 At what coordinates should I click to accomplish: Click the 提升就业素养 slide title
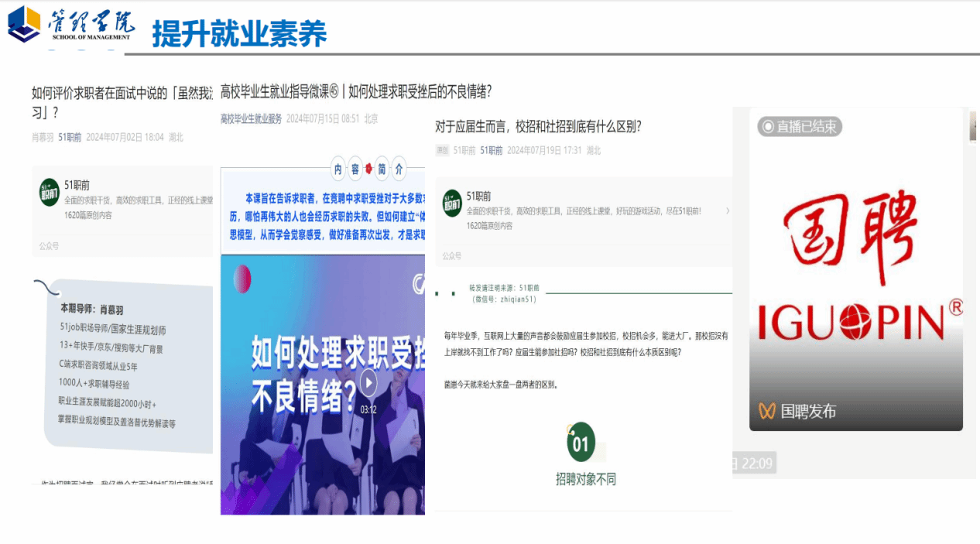[x=239, y=33]
